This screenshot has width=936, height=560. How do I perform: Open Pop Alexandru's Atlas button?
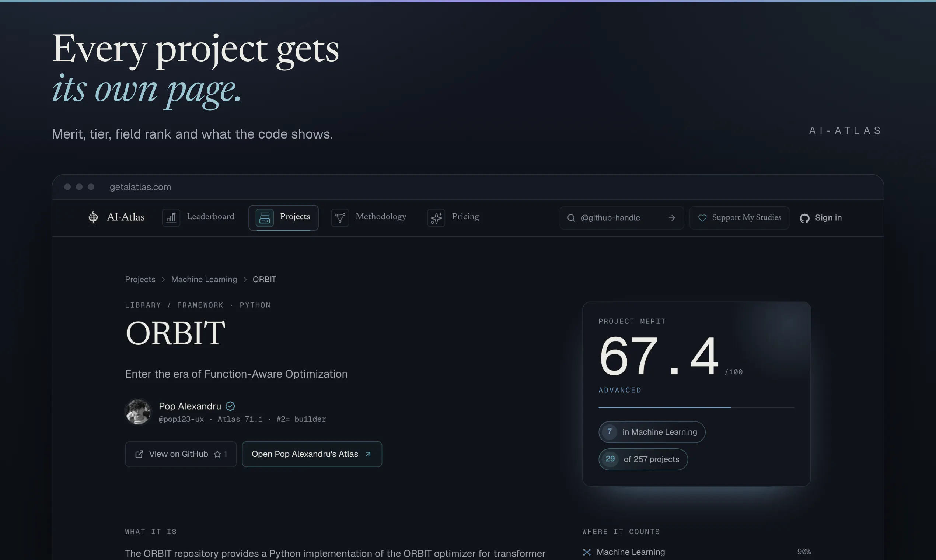pyautogui.click(x=312, y=454)
